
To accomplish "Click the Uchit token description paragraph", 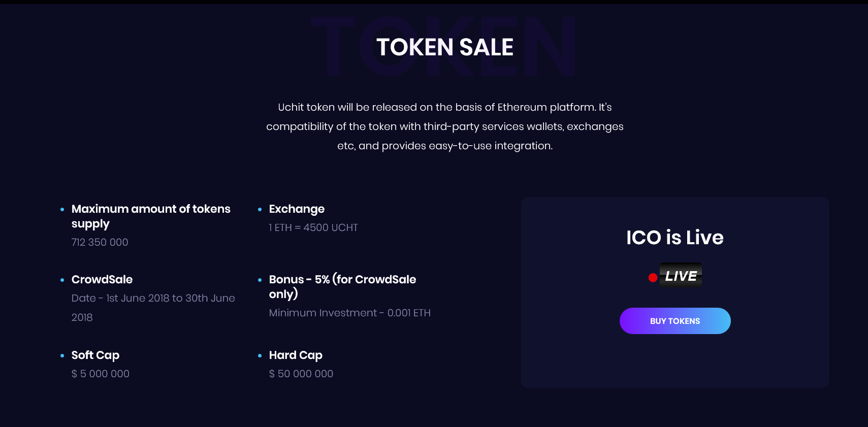I will (445, 126).
